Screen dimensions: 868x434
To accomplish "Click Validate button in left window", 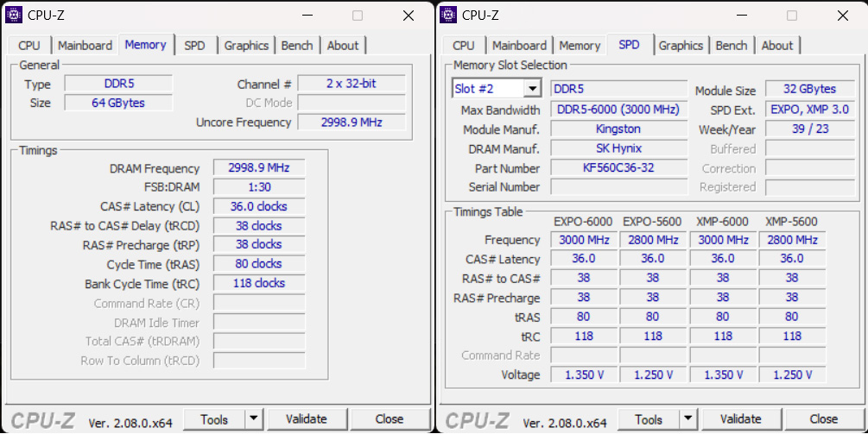I will [306, 419].
